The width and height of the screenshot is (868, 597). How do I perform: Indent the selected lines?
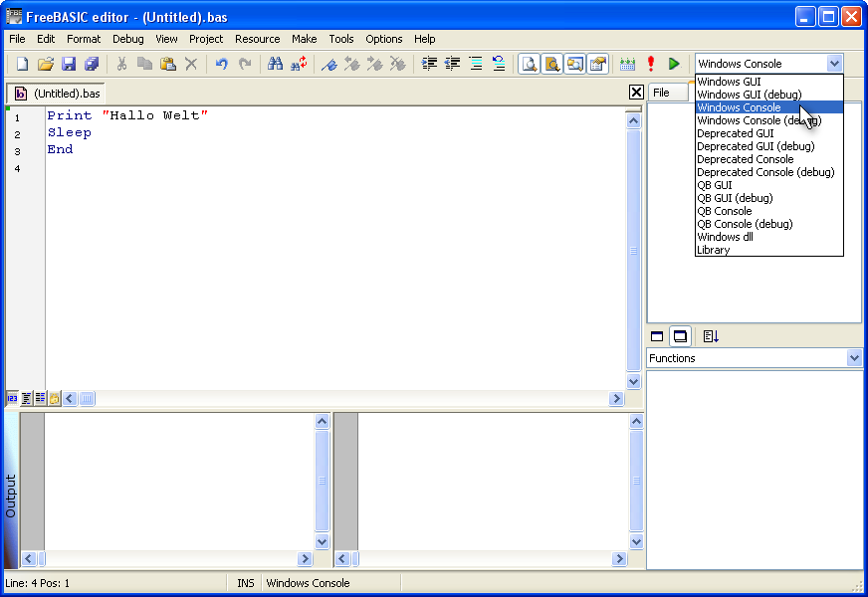click(x=429, y=64)
